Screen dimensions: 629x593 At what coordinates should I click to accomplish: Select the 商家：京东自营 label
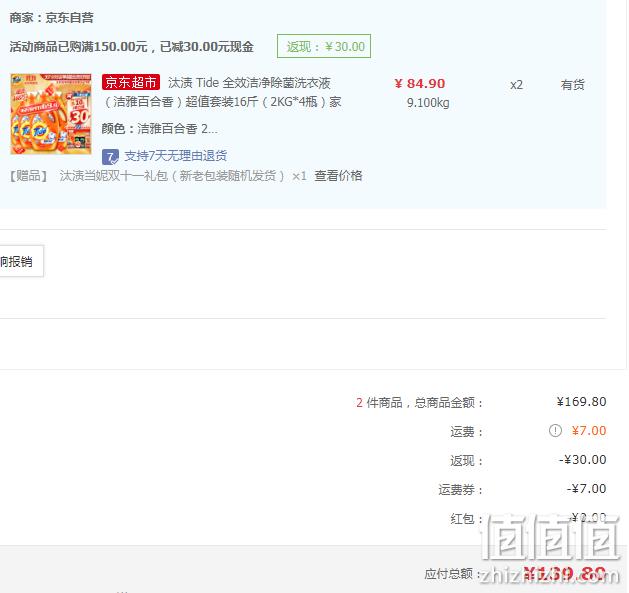coord(51,18)
